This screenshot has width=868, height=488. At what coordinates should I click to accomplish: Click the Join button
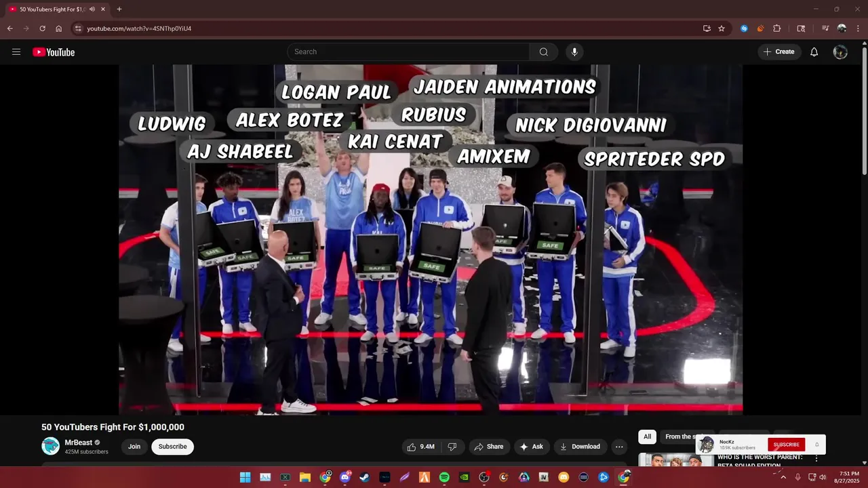134,447
